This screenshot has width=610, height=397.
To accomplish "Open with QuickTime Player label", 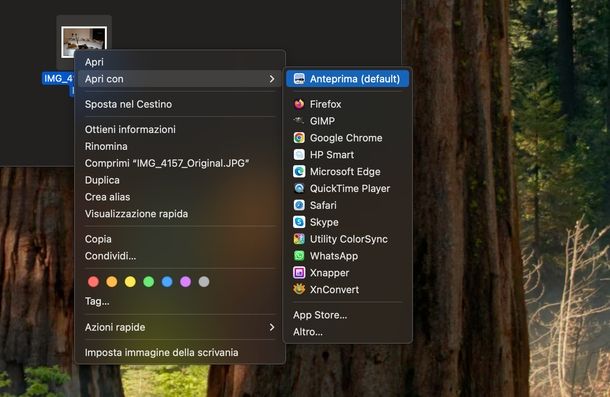I will click(x=350, y=188).
